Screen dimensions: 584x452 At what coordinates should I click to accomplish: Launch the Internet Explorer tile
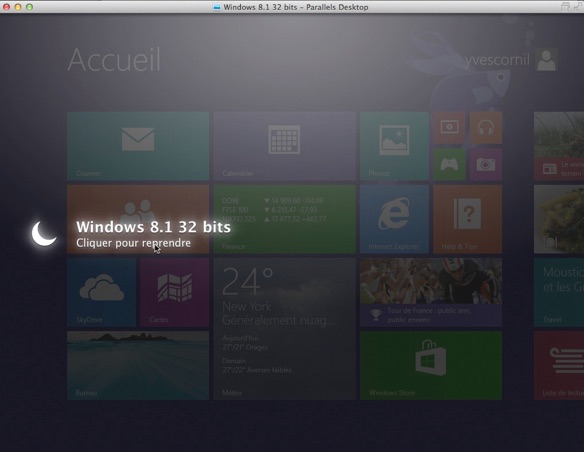point(394,219)
